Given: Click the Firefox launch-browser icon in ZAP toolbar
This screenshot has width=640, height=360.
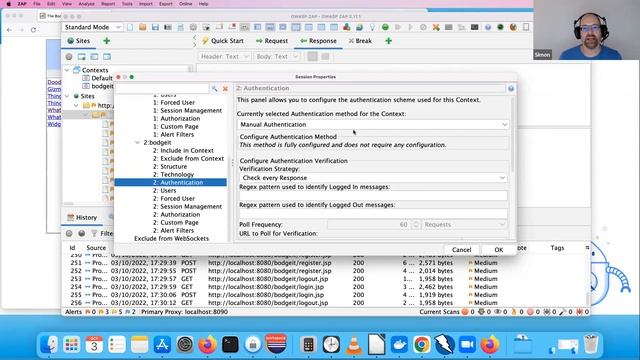Looking at the screenshot, I should [x=513, y=27].
